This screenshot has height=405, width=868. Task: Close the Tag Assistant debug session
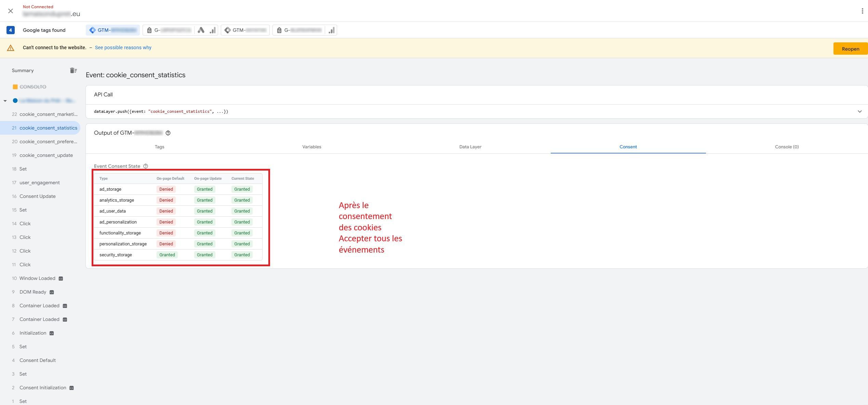pyautogui.click(x=11, y=11)
